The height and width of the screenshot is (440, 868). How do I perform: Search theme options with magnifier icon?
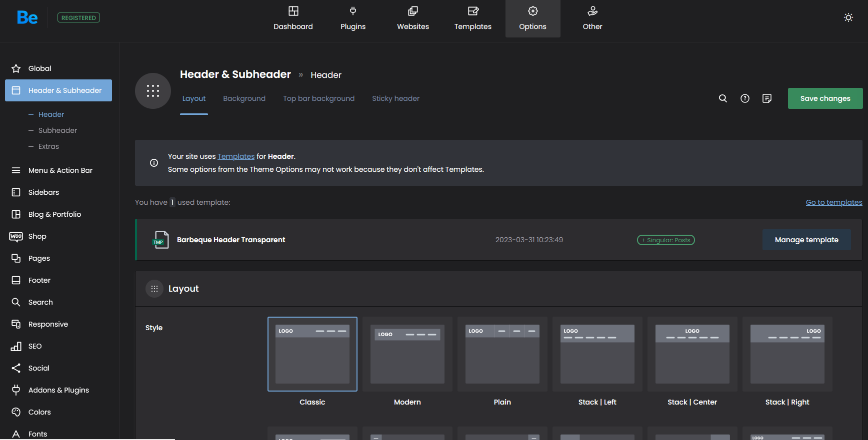[x=723, y=98]
